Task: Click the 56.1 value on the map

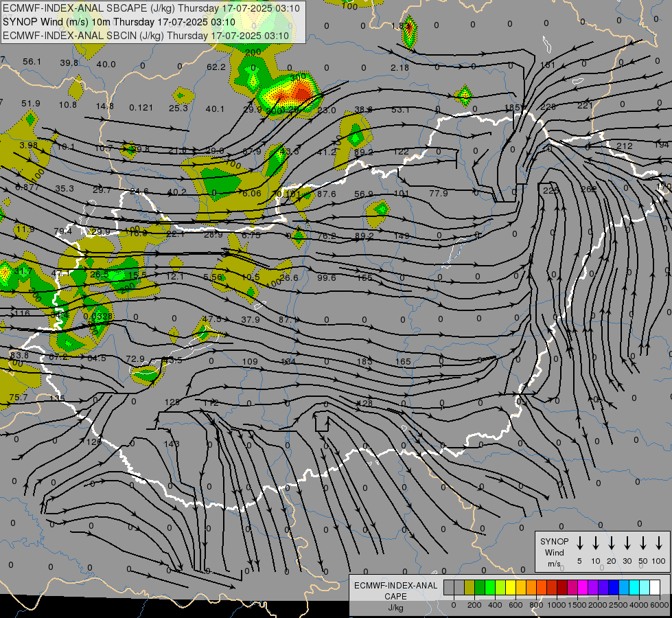Action: click(x=32, y=62)
